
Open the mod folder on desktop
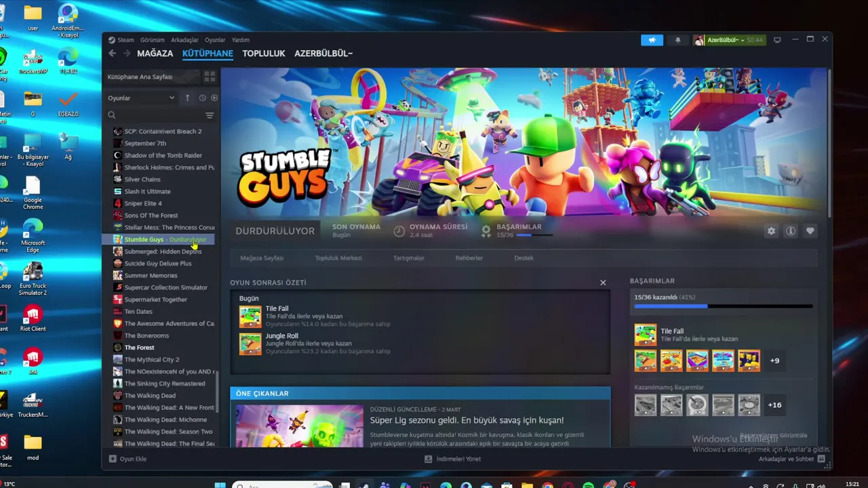[33, 447]
